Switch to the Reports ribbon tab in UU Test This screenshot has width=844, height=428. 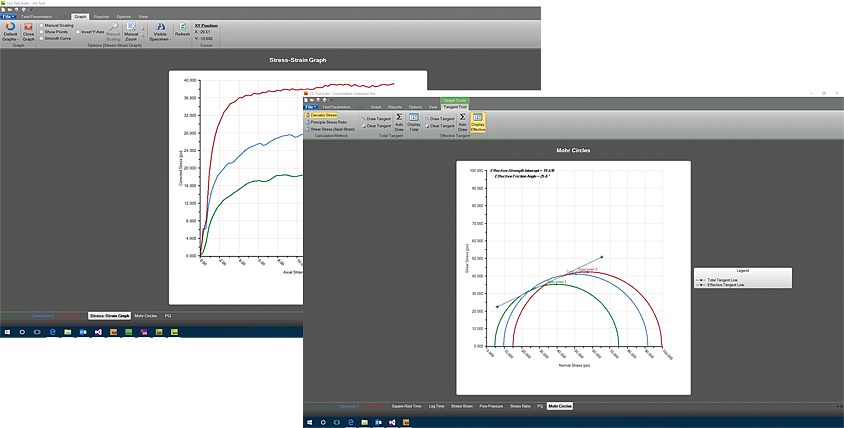(x=101, y=17)
